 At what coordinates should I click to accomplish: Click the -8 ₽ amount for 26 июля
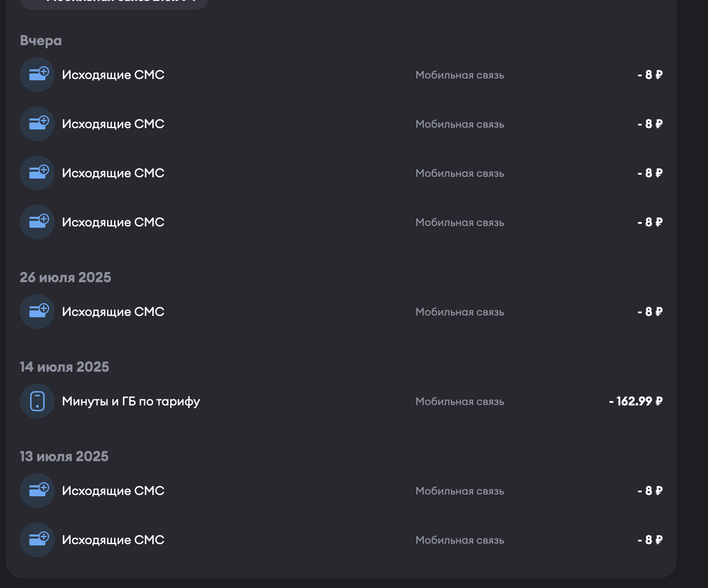[x=650, y=312]
